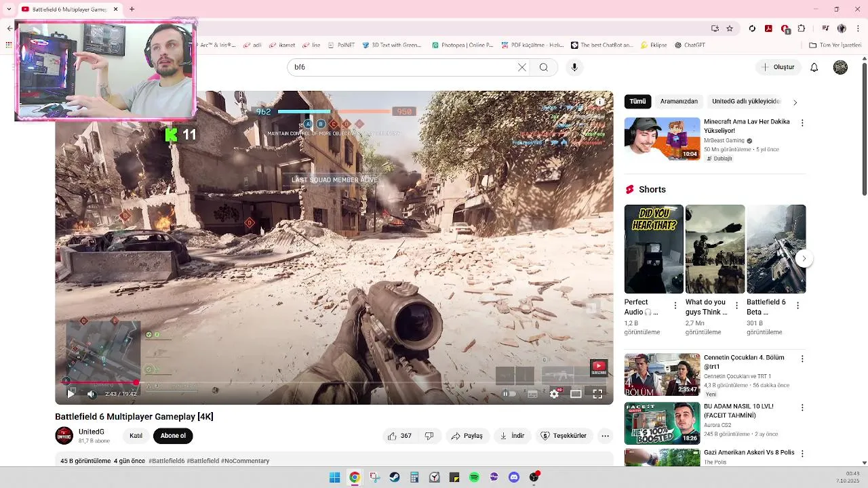Open the Photopea bookmark
Viewport: 868px width, 488px height.
[462, 45]
